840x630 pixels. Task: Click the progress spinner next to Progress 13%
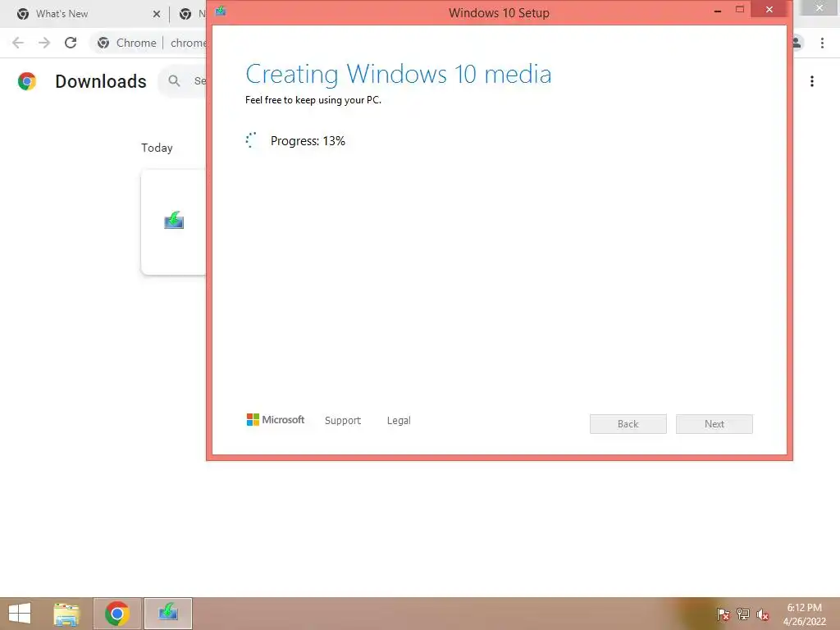click(251, 140)
